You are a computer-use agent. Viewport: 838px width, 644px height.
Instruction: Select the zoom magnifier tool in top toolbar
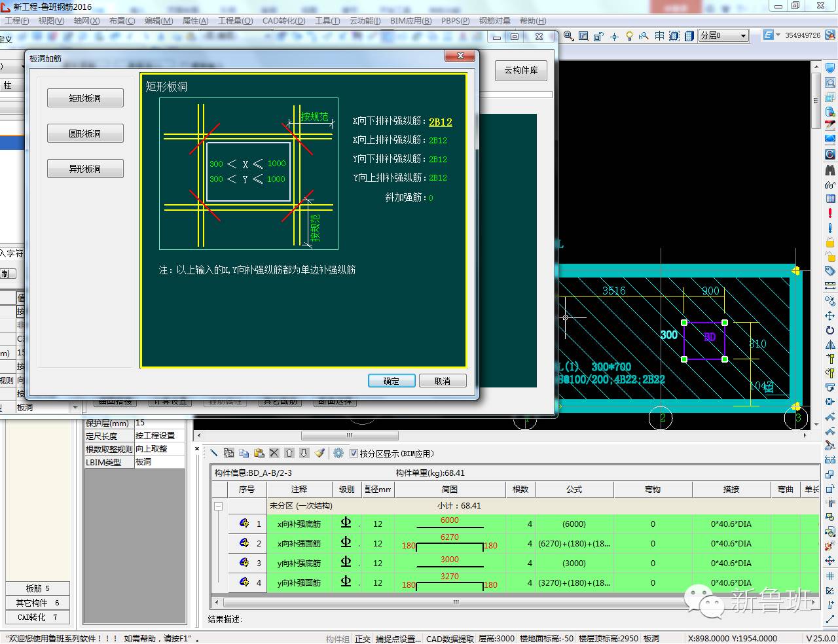[568, 36]
